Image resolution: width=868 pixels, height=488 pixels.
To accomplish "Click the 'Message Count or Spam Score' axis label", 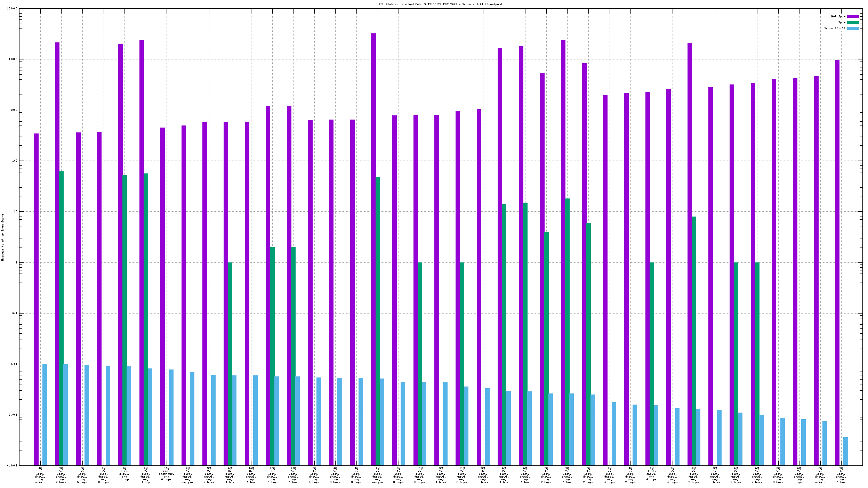I will [x=2, y=237].
